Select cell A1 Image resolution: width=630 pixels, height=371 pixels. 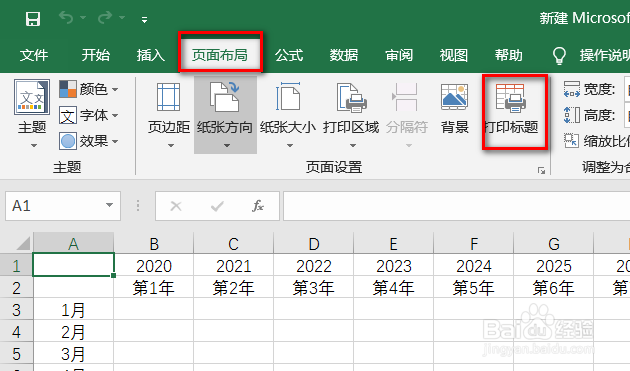point(73,265)
